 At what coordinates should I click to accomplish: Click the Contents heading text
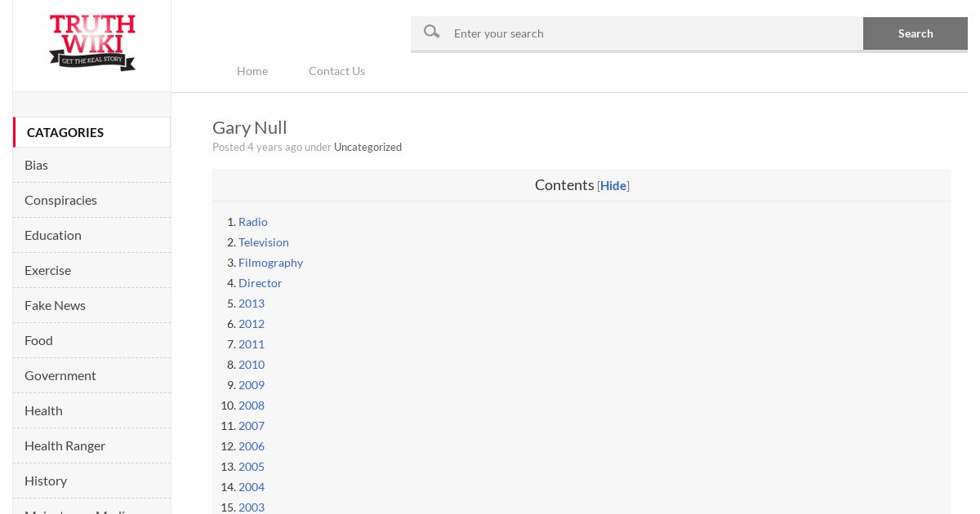point(564,185)
